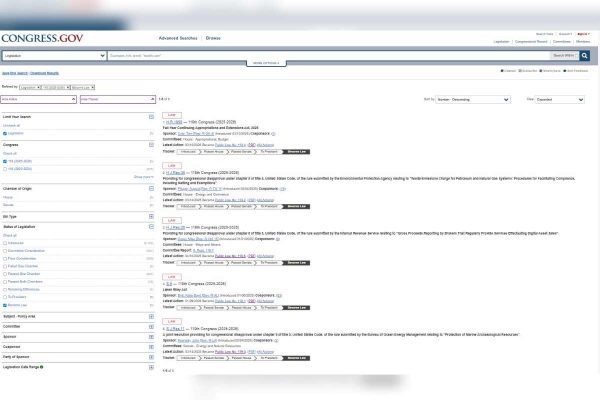The width and height of the screenshot is (600, 400).
Task: Expand the Party of Sponsor filter
Action: coord(151,357)
